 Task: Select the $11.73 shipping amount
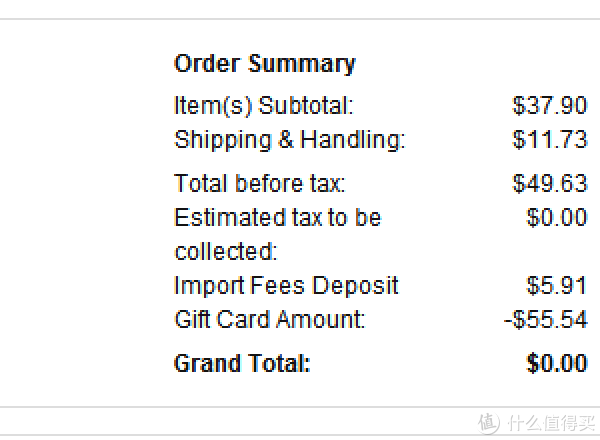coord(549,139)
